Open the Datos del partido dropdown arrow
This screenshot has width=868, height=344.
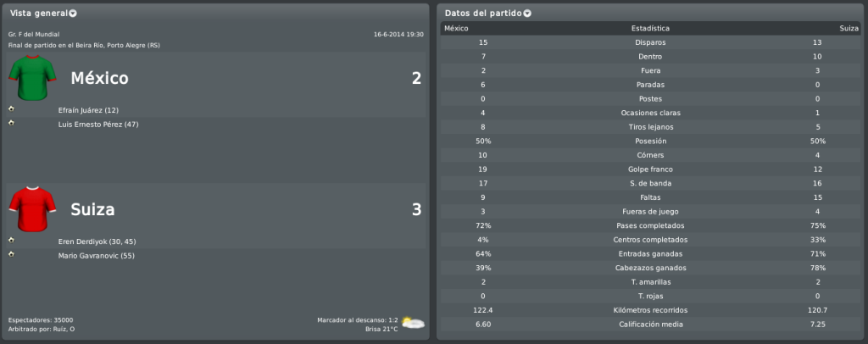(527, 14)
